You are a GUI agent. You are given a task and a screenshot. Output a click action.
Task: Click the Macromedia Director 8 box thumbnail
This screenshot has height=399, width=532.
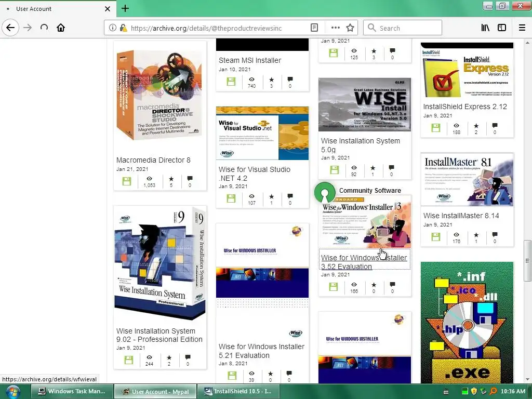[160, 96]
